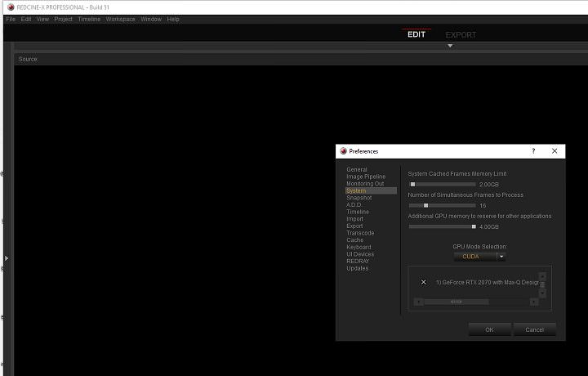
Task: Click the 4.00GB GPU reserve value
Action: point(489,227)
